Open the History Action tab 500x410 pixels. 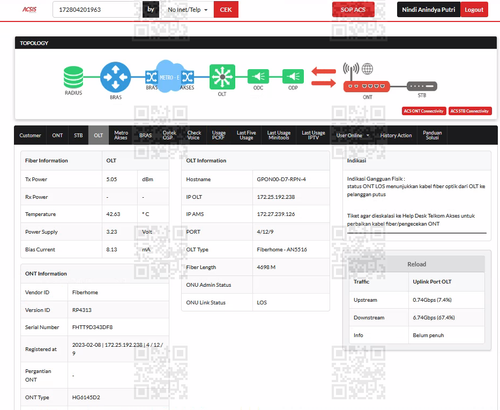396,135
